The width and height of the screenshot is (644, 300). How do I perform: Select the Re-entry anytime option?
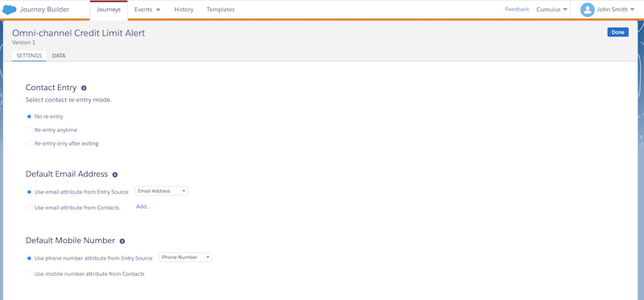pyautogui.click(x=29, y=130)
